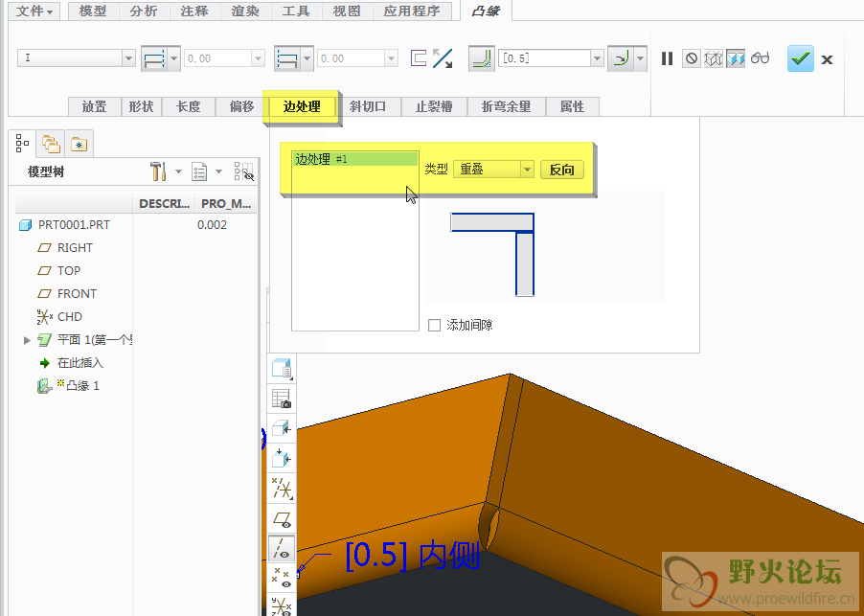864x616 pixels.
Task: Open the 斜切口 panel tab
Action: 368,106
